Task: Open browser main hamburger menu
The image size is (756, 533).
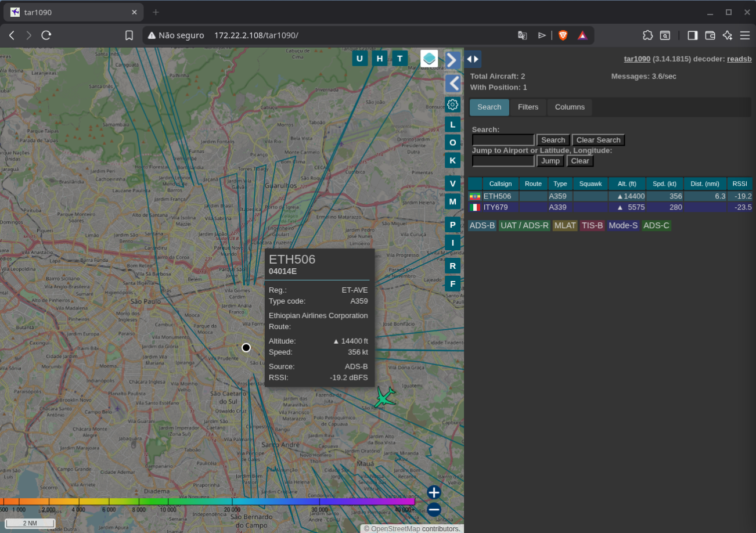Action: [745, 35]
